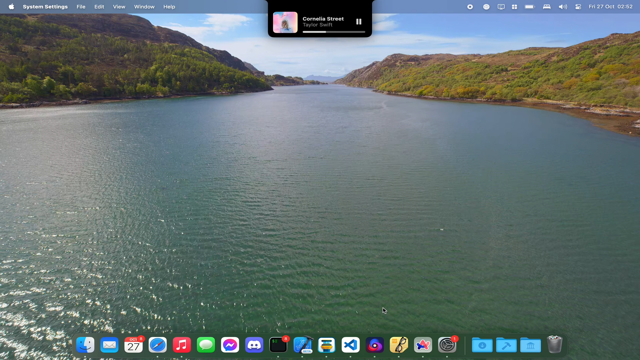Open Finder from the dock

85,345
